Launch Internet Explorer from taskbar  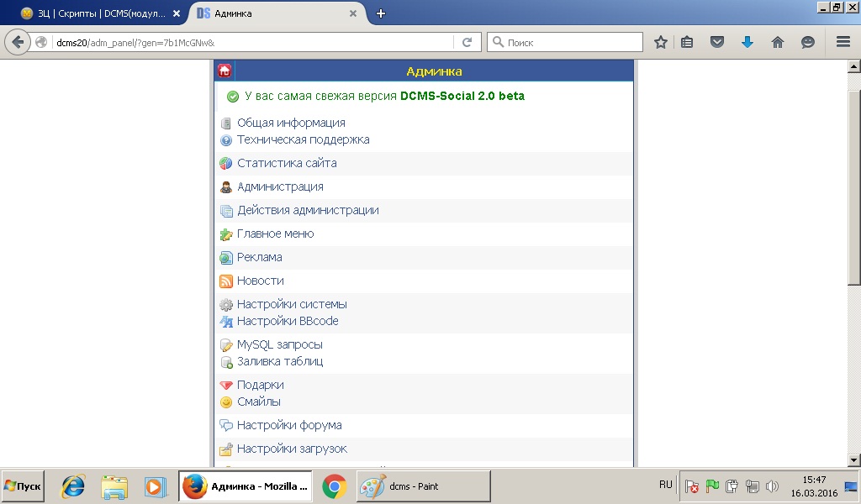73,486
